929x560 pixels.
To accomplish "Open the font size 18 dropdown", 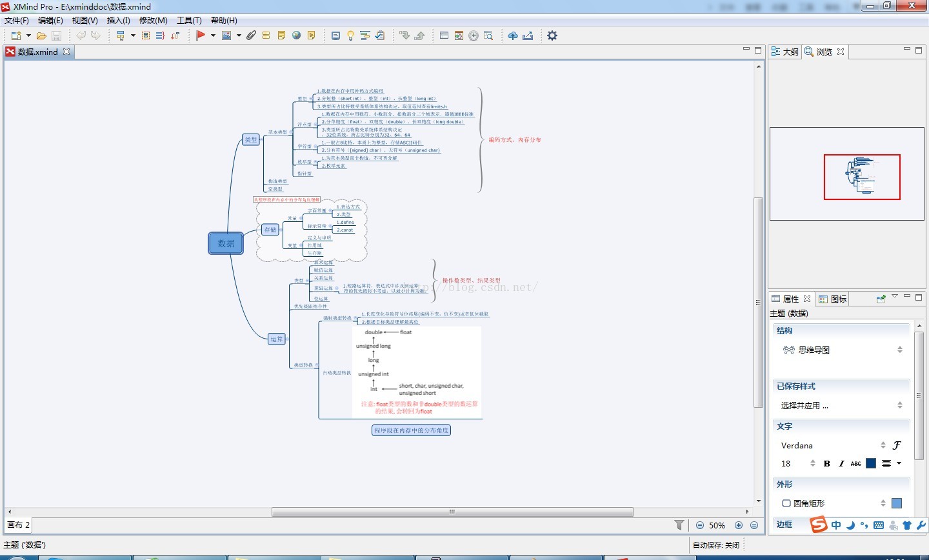I will (798, 463).
